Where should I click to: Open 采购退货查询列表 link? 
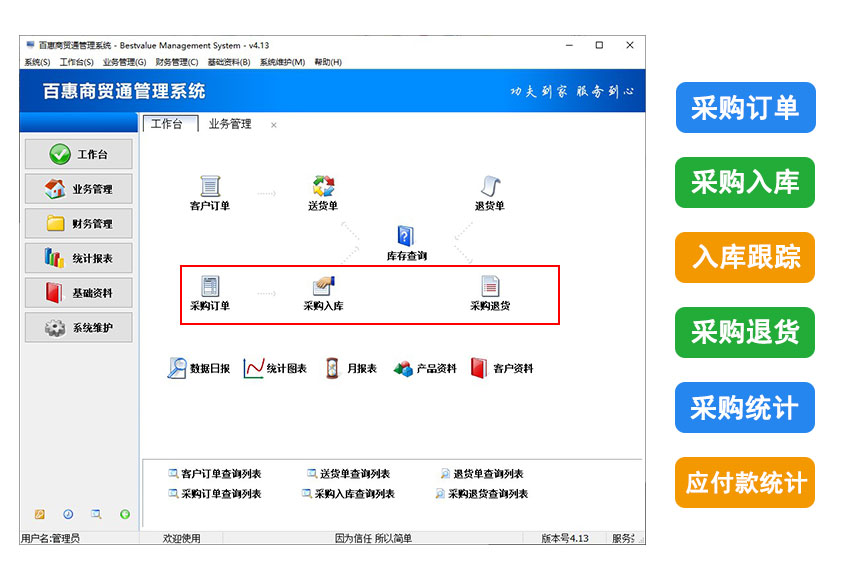pos(482,494)
